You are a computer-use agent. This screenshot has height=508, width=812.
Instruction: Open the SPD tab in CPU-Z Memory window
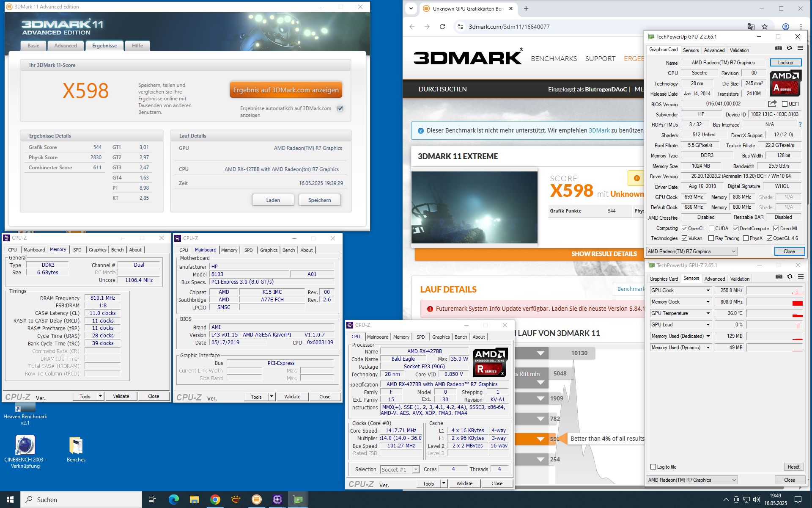[x=77, y=250]
